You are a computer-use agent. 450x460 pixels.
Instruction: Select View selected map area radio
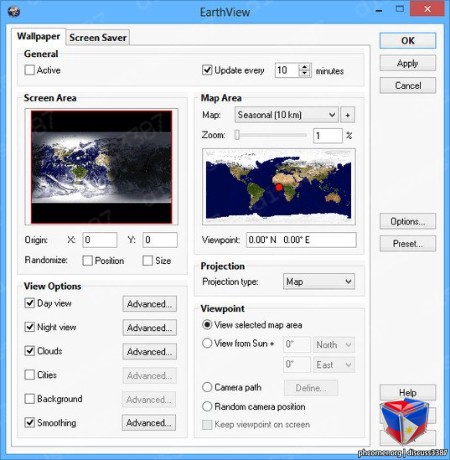[207, 325]
